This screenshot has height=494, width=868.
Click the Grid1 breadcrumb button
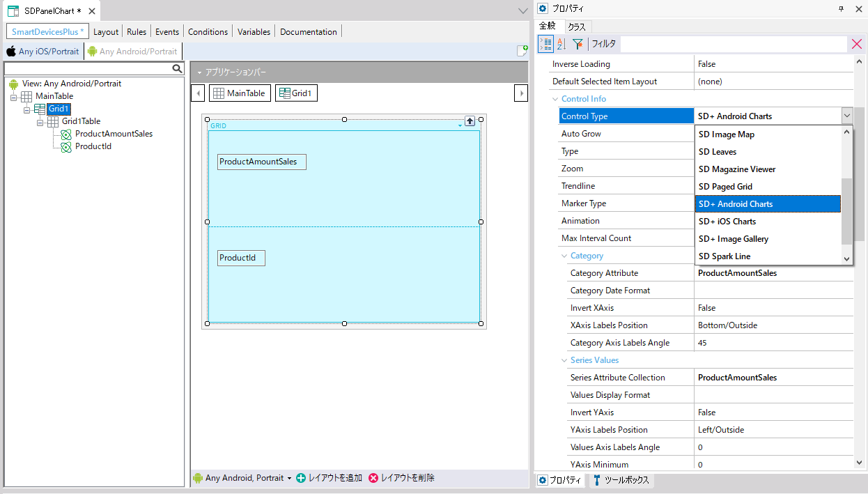click(296, 93)
